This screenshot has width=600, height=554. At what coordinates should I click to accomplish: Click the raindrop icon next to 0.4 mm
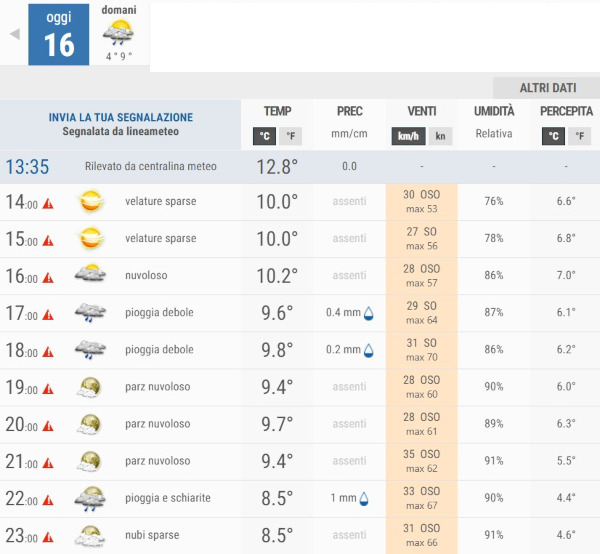368,313
